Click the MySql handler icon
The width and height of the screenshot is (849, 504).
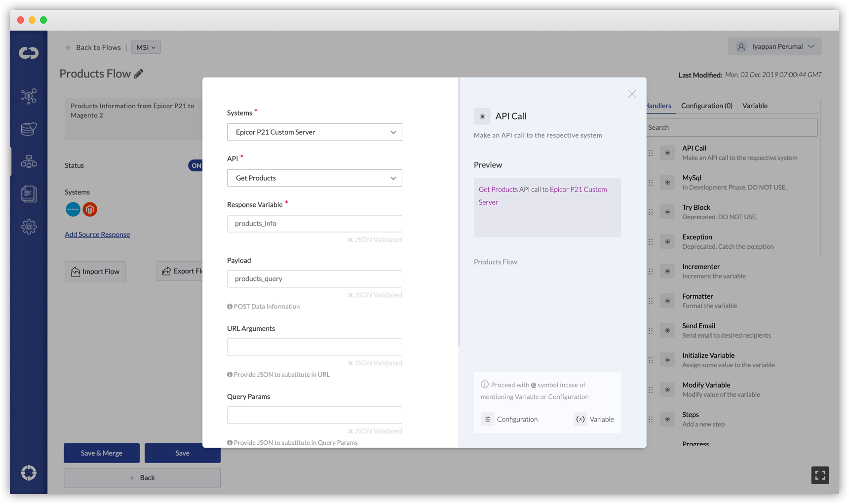tap(667, 182)
